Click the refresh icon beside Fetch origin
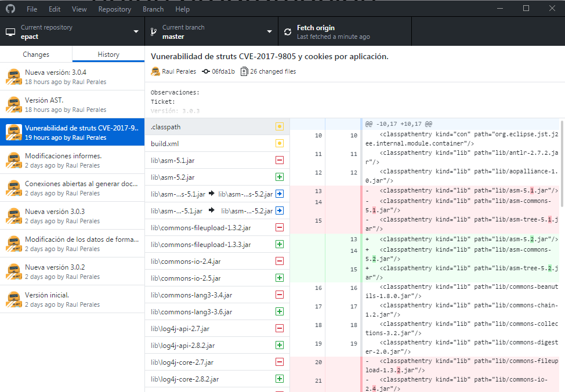The height and width of the screenshot is (392, 565). click(288, 31)
